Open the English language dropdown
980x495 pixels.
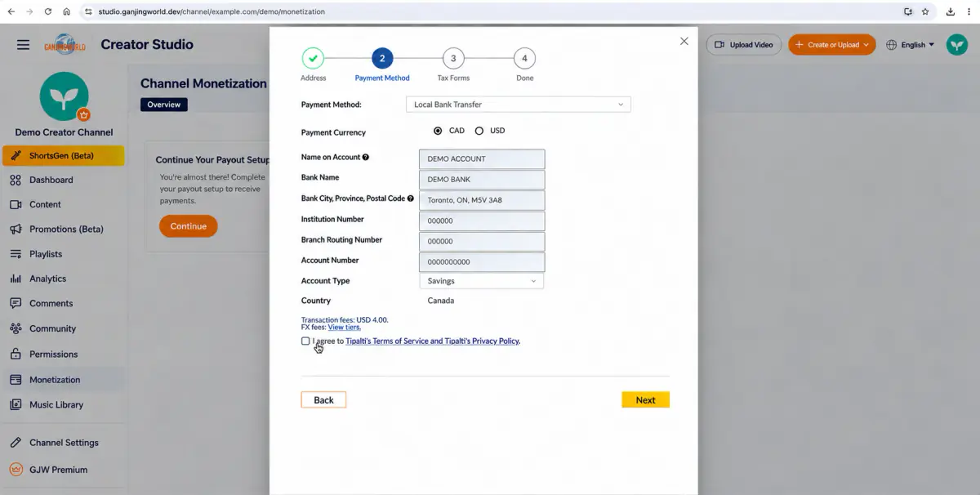point(911,45)
